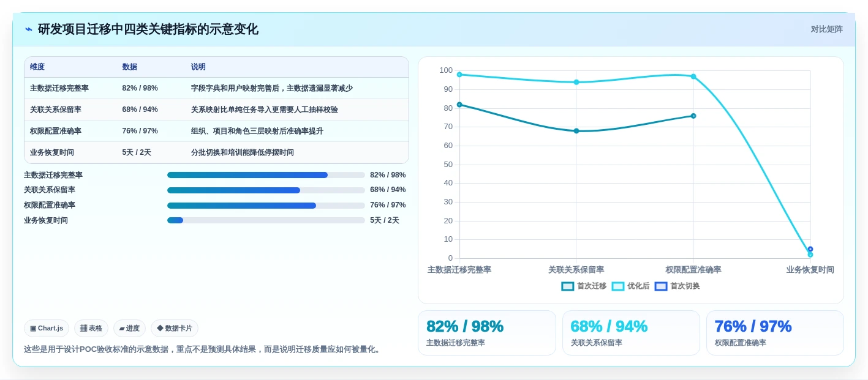868x380 pixels.
Task: Click the y-axis value 50
Action: click(448, 165)
